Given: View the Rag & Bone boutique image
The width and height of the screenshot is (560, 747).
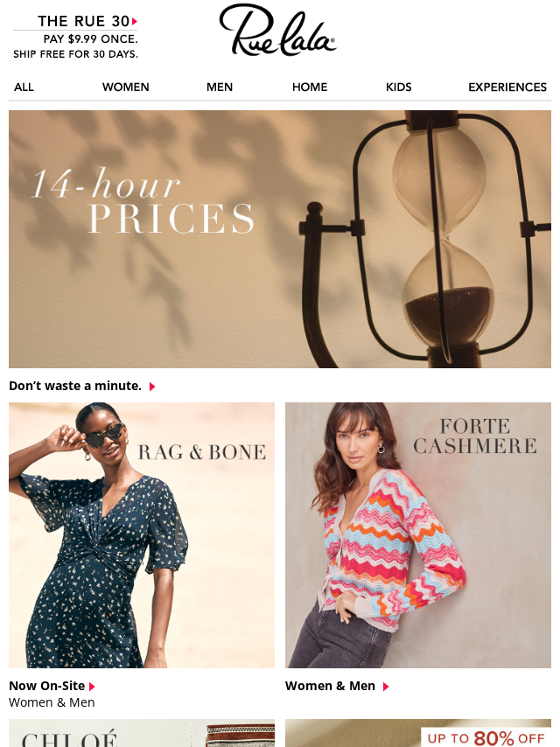Looking at the screenshot, I should [x=142, y=535].
